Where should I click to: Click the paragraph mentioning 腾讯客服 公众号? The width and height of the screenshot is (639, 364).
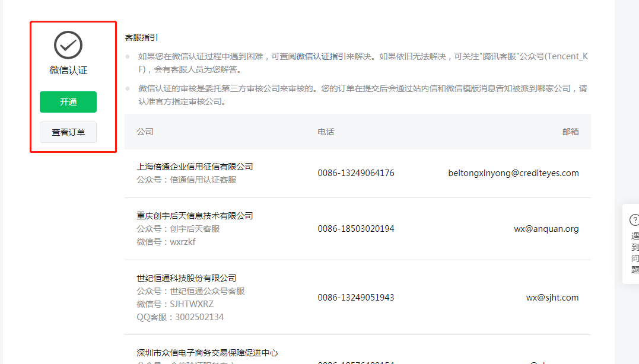363,63
